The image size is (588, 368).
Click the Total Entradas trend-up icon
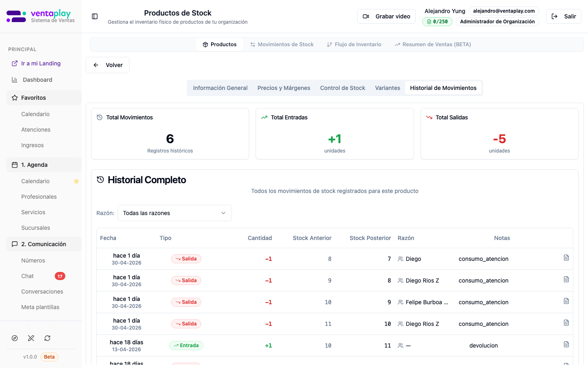pos(264,117)
